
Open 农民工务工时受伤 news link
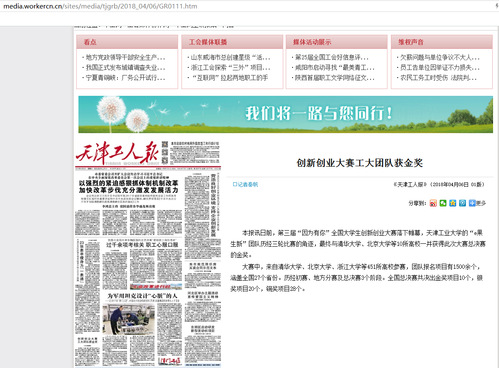(437, 78)
